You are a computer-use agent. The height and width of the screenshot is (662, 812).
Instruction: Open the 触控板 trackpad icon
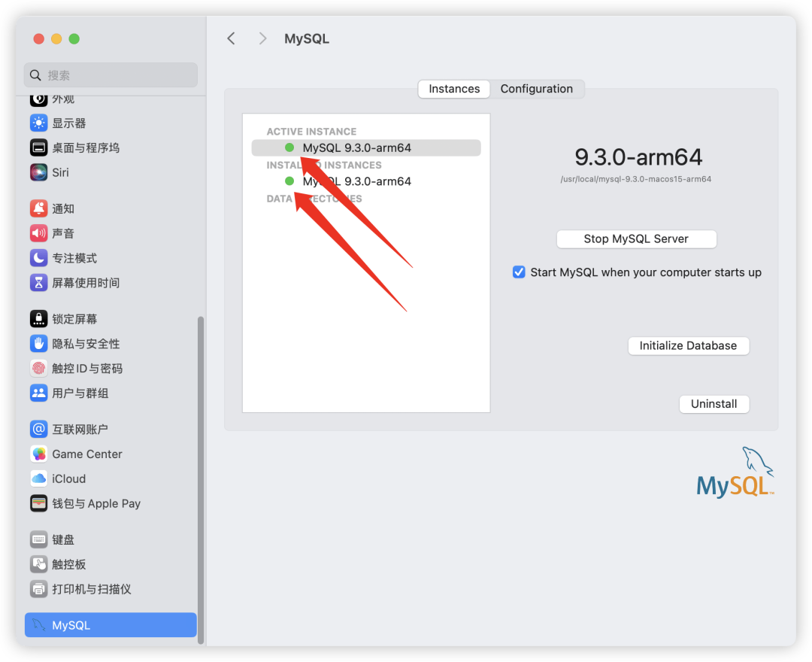[x=39, y=564]
